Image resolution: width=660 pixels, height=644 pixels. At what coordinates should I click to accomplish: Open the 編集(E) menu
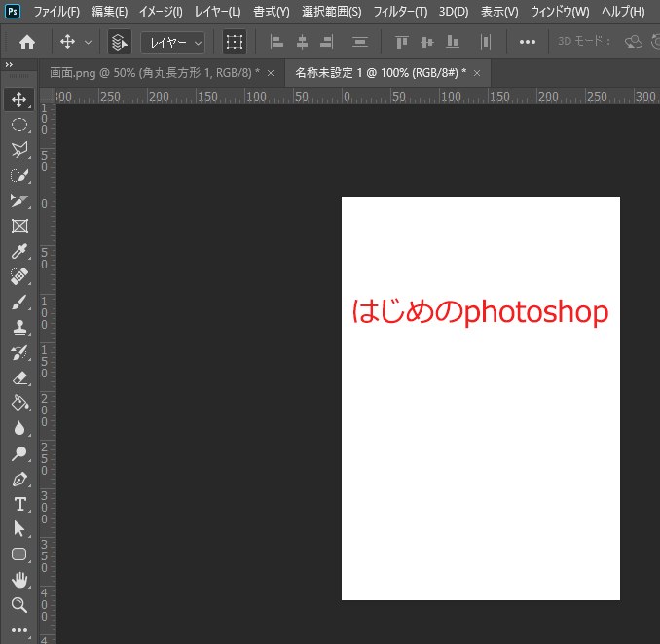[x=109, y=12]
